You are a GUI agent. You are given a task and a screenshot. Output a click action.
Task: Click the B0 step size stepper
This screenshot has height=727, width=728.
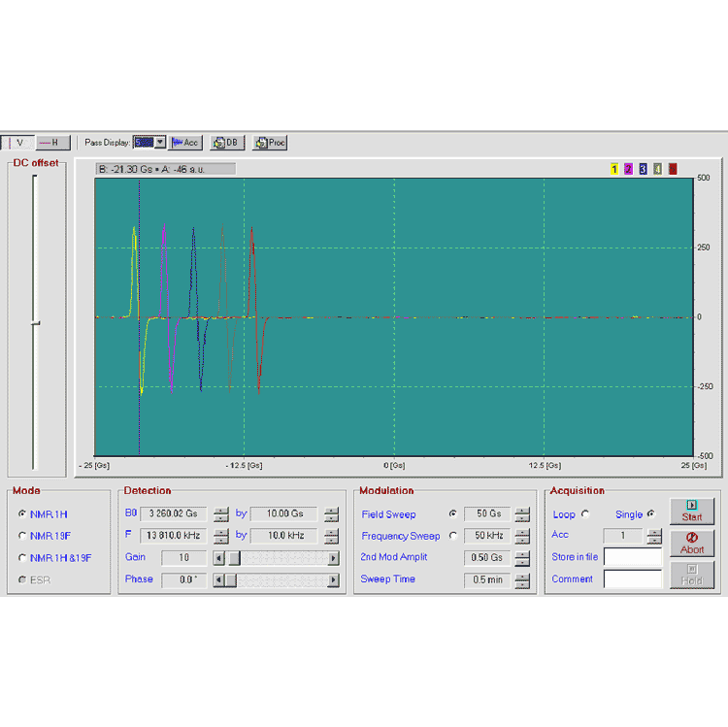[x=332, y=514]
